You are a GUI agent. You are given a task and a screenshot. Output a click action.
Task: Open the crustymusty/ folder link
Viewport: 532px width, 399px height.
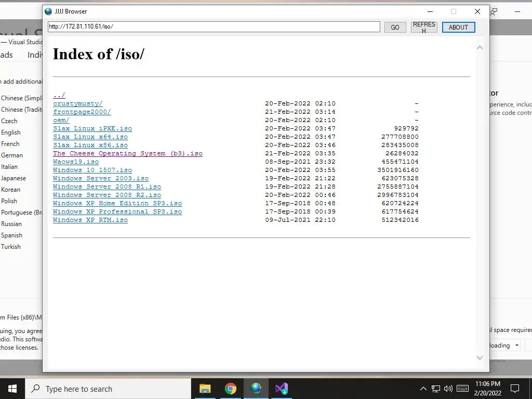78,103
